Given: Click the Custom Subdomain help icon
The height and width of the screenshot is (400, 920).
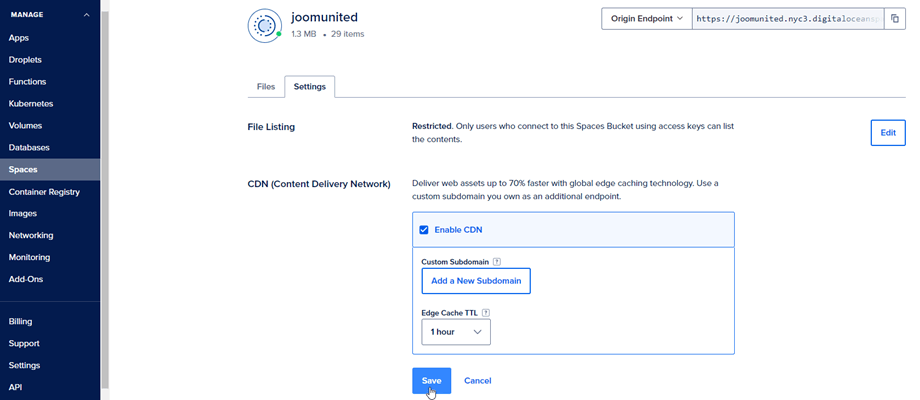Looking at the screenshot, I should coord(497,262).
